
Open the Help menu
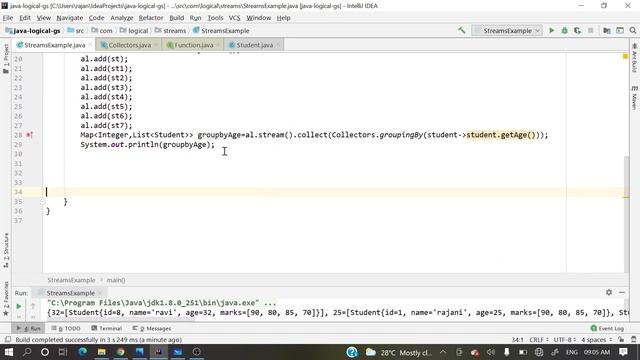point(283,18)
